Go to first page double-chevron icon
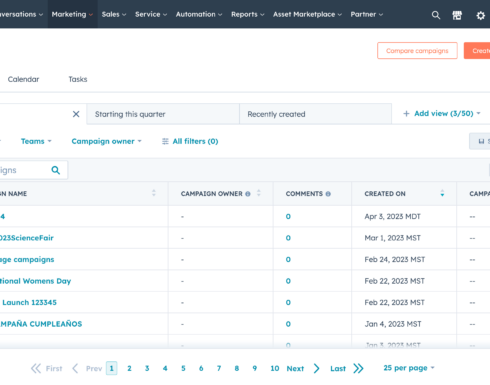The width and height of the screenshot is (490, 385). [x=36, y=368]
